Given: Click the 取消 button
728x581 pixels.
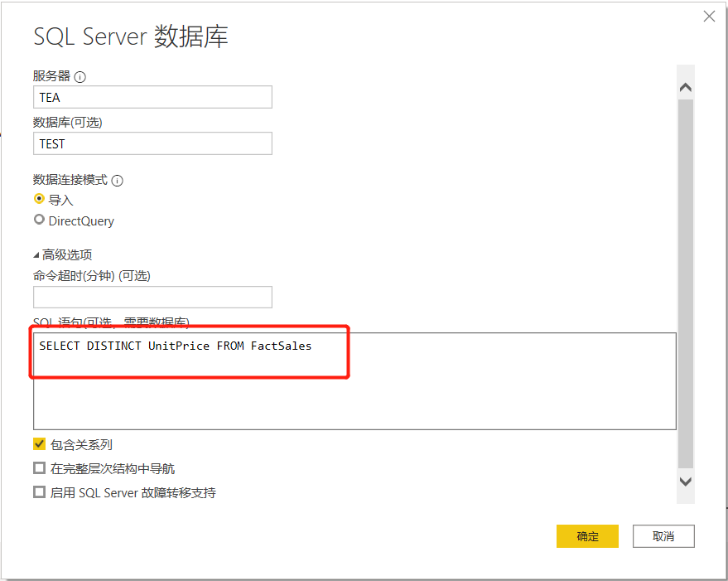Looking at the screenshot, I should (x=663, y=536).
